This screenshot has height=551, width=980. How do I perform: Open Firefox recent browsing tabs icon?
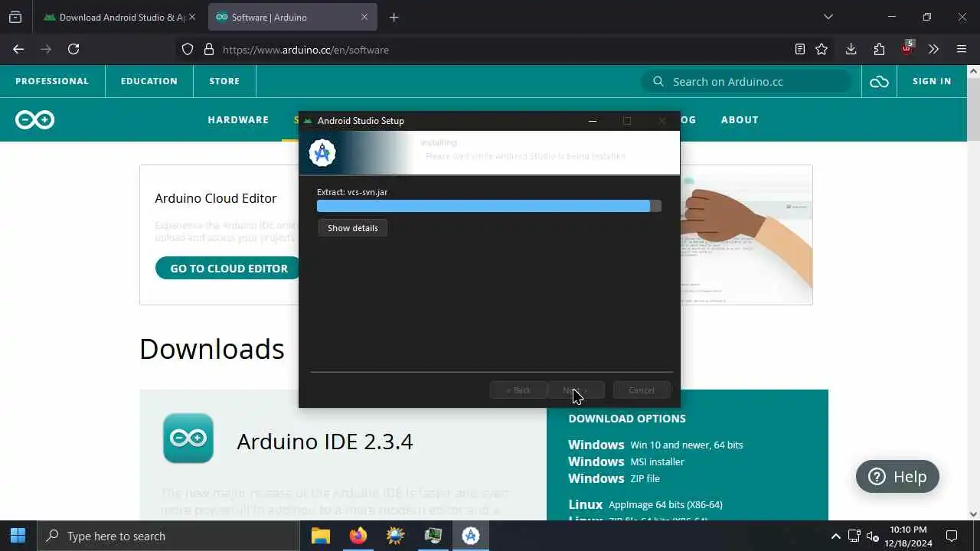point(15,17)
